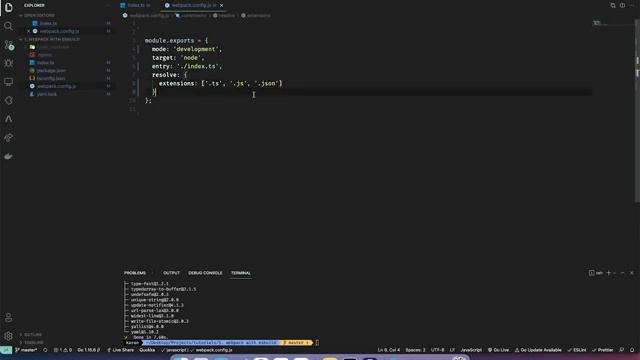Image resolution: width=640 pixels, height=360 pixels.
Task: Split the editor right
Action: coord(622,5)
